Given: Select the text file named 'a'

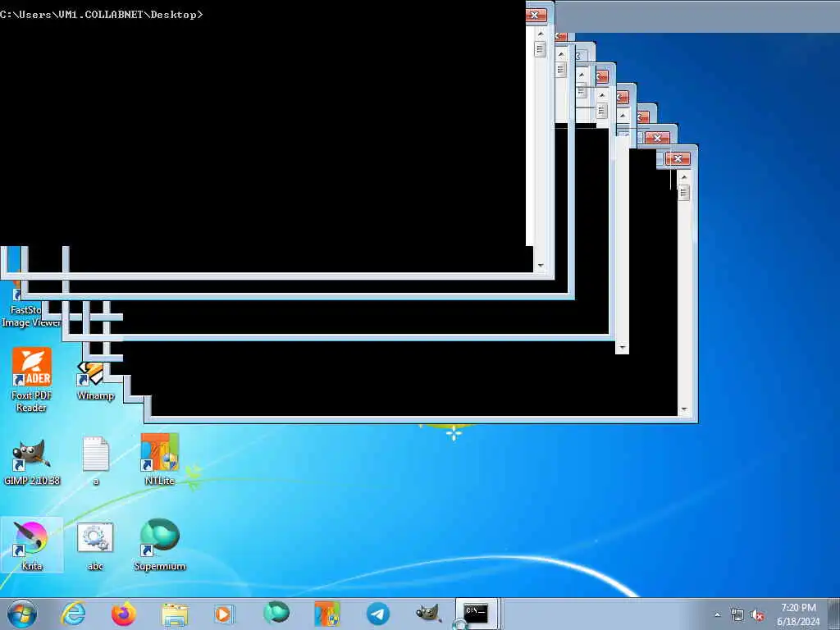Looking at the screenshot, I should [x=96, y=462].
